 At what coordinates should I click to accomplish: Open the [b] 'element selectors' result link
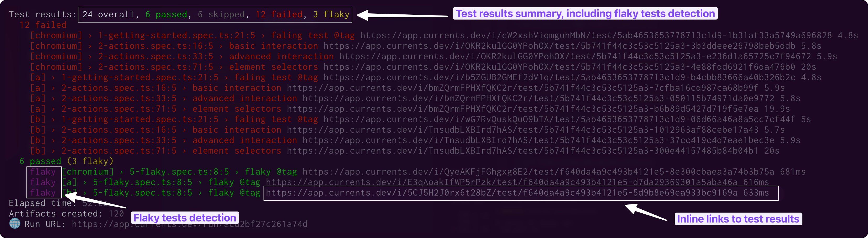click(x=522, y=151)
